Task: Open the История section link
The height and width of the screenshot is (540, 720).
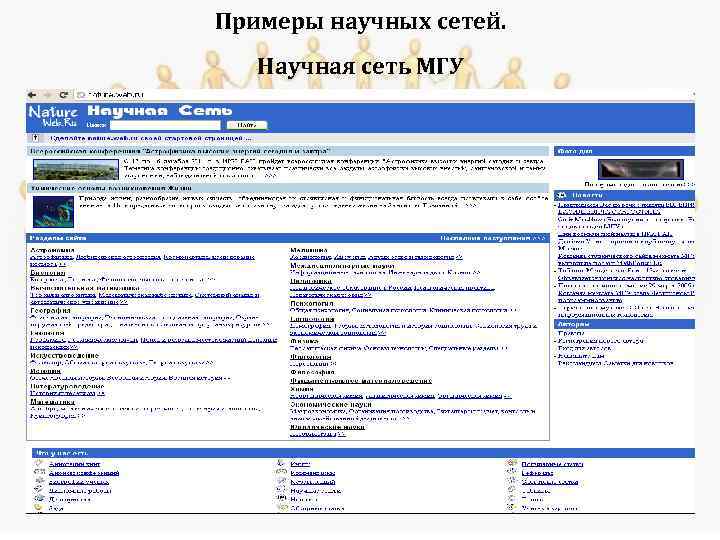Action: pos(45,371)
